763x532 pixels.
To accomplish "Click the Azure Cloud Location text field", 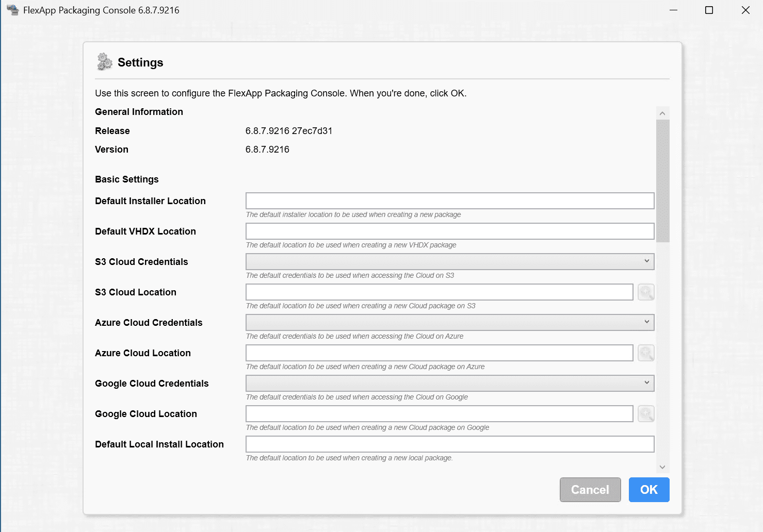I will [x=439, y=353].
